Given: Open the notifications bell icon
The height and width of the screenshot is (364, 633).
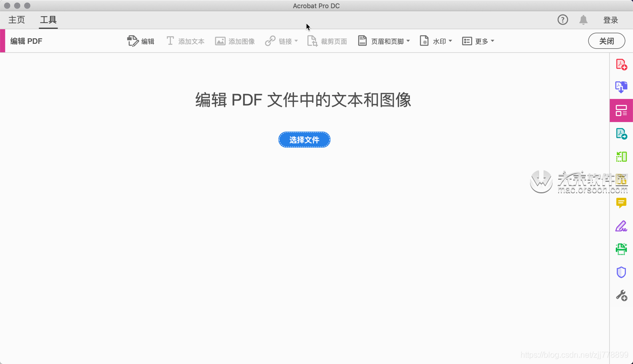Looking at the screenshot, I should coord(583,20).
